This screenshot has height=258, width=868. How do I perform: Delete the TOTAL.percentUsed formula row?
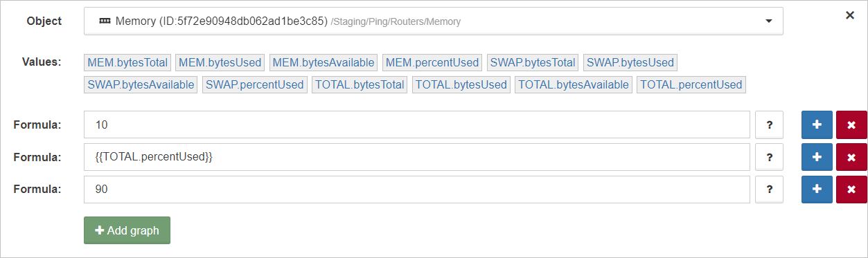click(x=851, y=157)
